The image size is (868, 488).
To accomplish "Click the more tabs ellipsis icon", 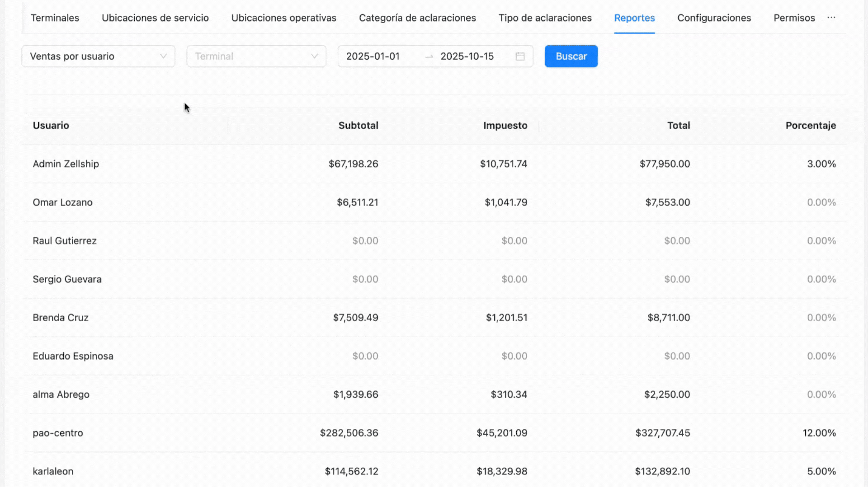I will pos(831,18).
